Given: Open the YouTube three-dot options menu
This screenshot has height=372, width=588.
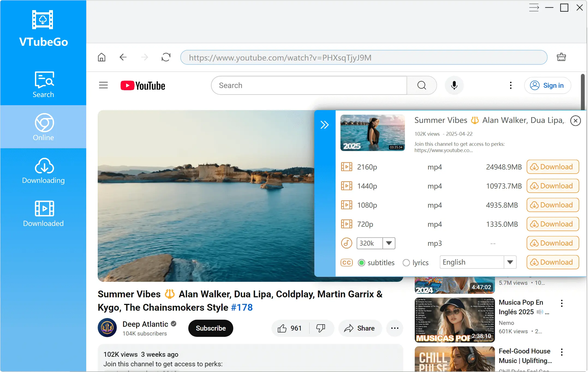Looking at the screenshot, I should click(x=511, y=85).
